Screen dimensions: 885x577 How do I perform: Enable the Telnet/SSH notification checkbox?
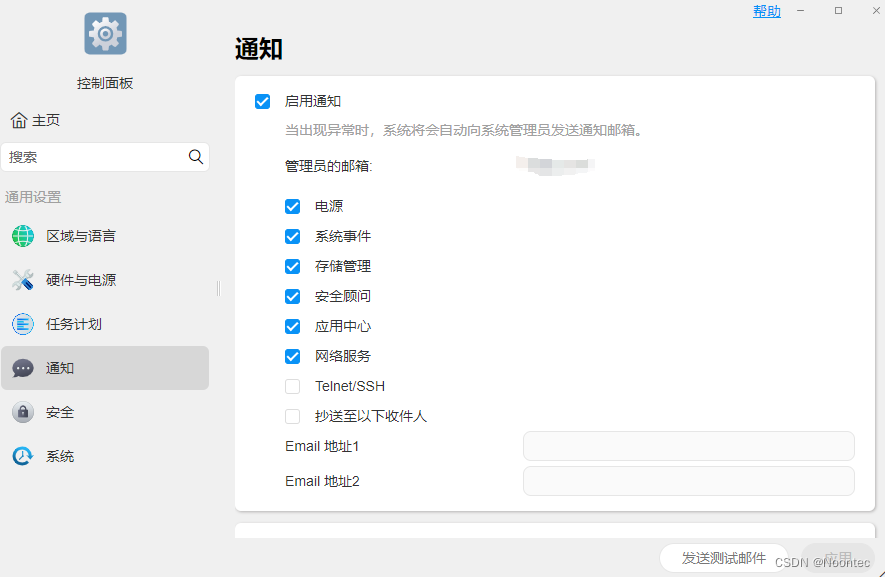click(x=293, y=386)
